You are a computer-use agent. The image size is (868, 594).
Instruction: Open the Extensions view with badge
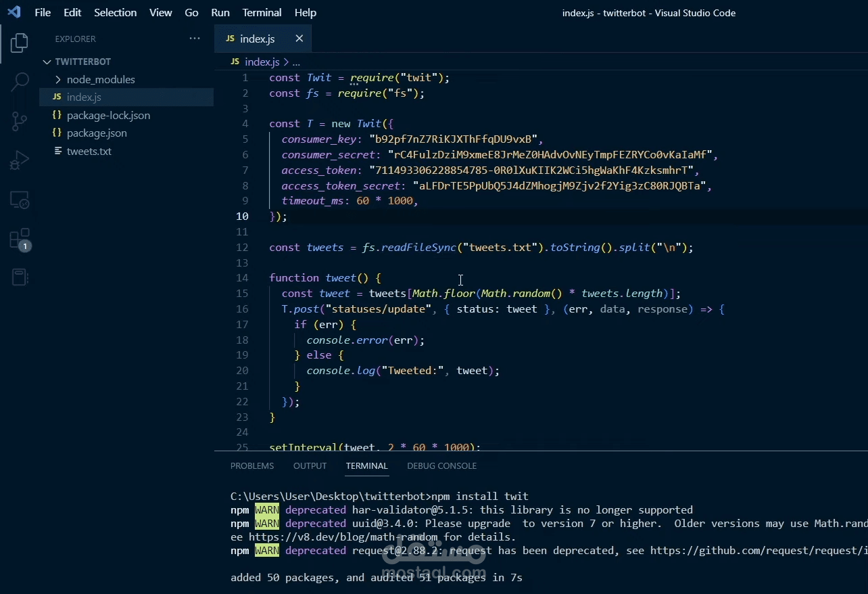[x=20, y=239]
